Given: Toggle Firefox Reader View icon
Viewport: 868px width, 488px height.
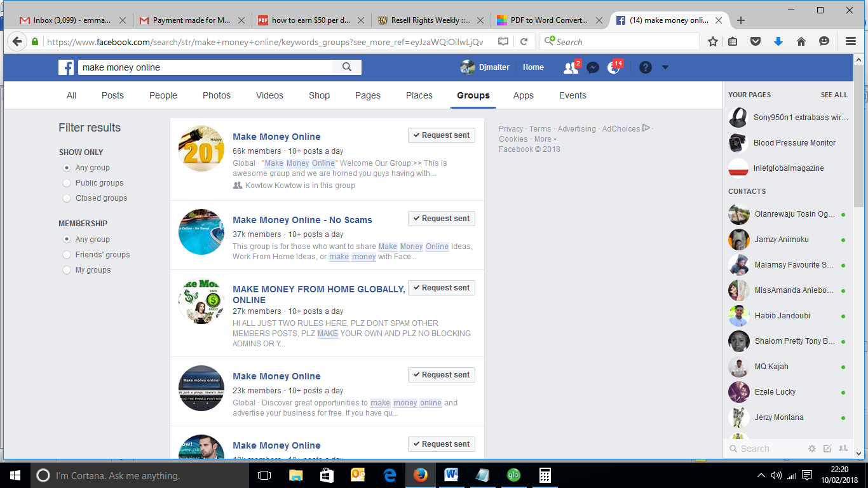Looking at the screenshot, I should [503, 42].
